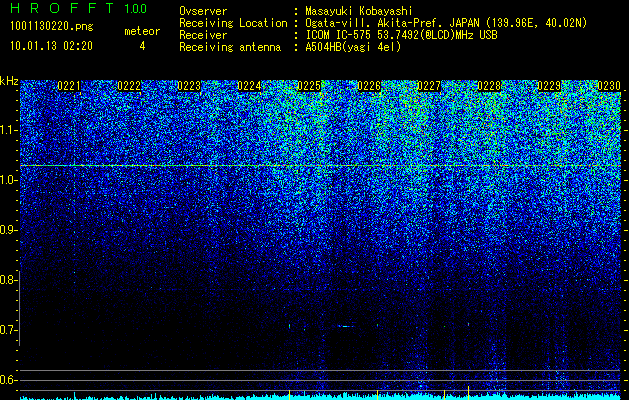Click the 'Receiver' field label
The width and height of the screenshot is (629, 400).
(203, 35)
